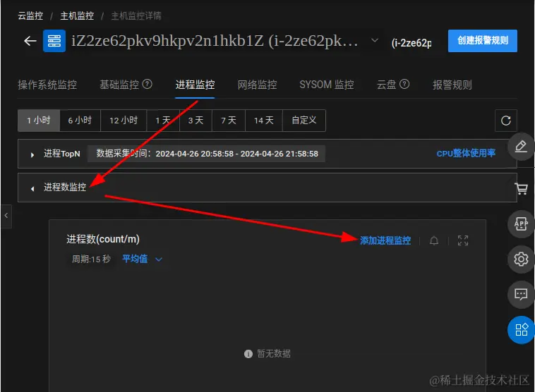
Task: Select the 14 天 time range
Action: [264, 121]
